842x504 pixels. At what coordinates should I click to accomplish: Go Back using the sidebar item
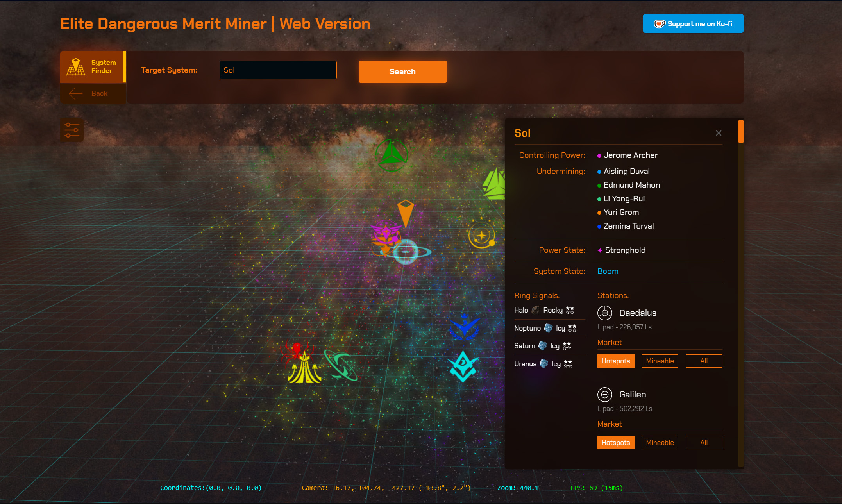93,93
